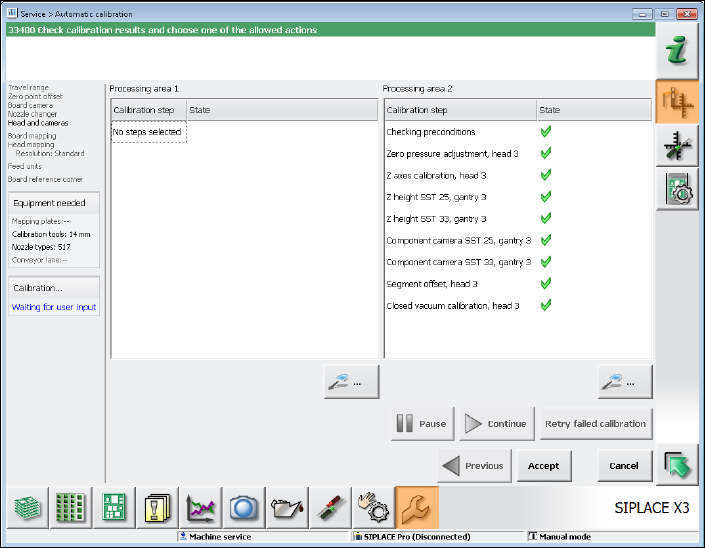Screen dimensions: 705x548
Task: Click the green 33480 message banner
Action: tap(330, 30)
